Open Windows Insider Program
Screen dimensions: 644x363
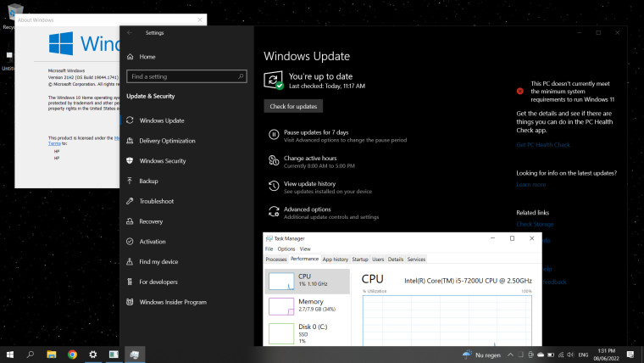pos(173,302)
